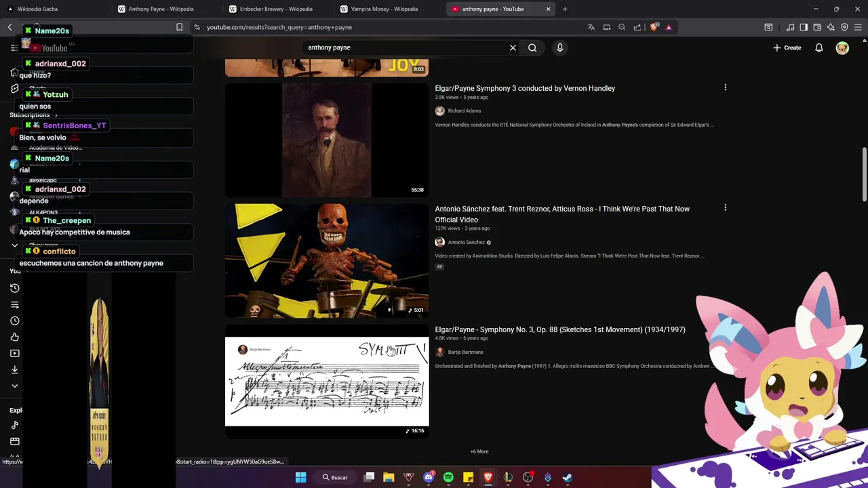868x488 pixels.
Task: Open Brave Wallet icon
Action: (817, 27)
